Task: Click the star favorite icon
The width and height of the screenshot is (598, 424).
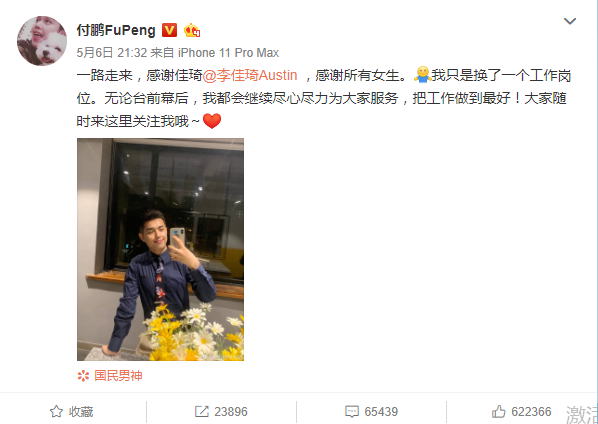Action: coord(56,411)
